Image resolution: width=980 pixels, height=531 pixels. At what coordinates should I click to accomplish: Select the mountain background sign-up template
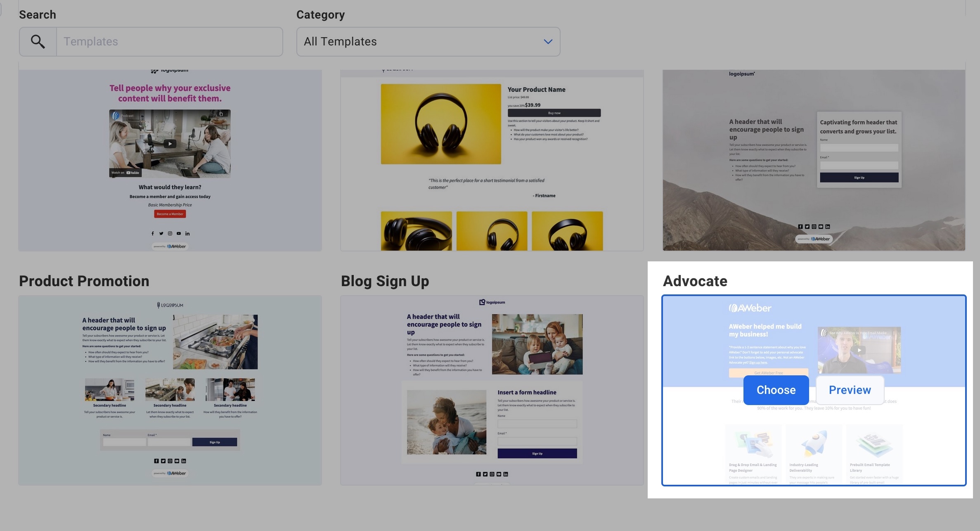coord(814,160)
